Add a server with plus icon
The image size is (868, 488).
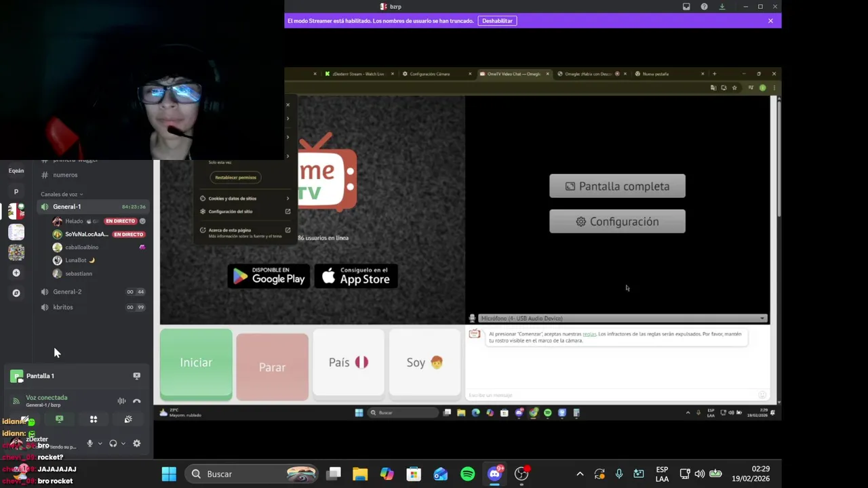(16, 272)
